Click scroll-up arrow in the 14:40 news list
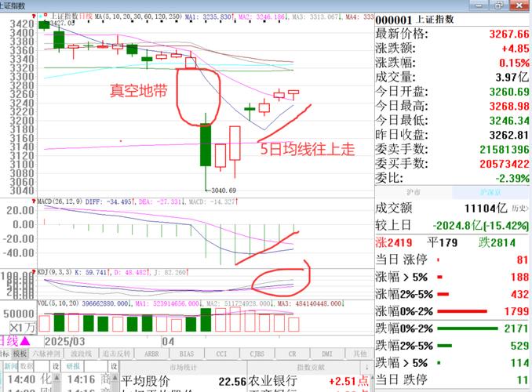Viewport: 532px width, 392px height. 56,377
